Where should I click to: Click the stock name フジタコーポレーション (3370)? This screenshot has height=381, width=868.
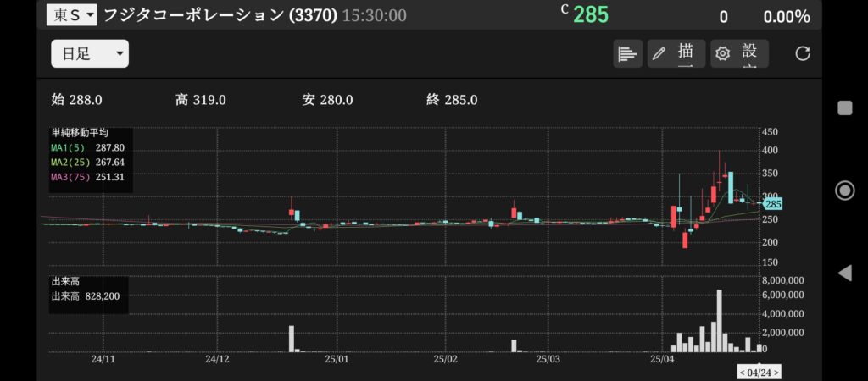click(220, 15)
